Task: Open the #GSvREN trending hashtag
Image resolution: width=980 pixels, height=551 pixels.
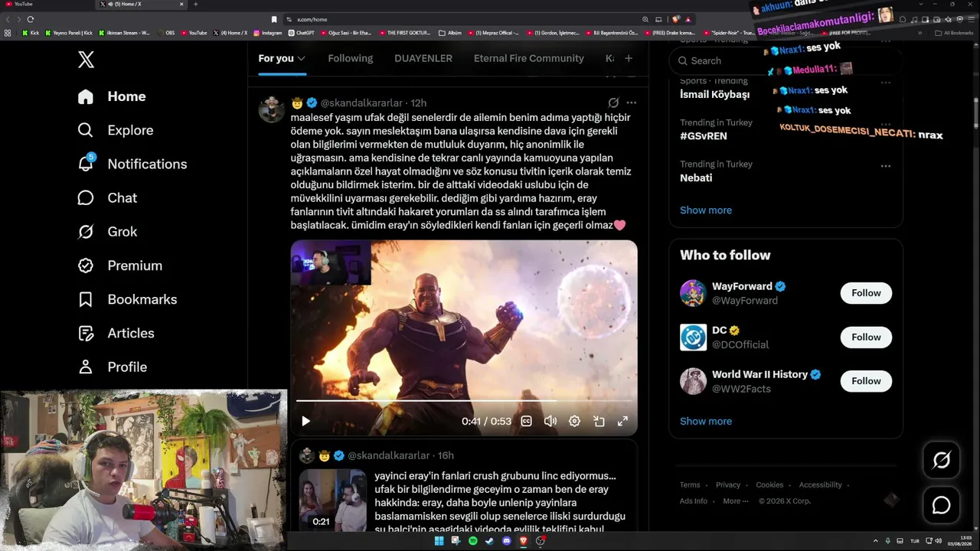Action: tap(704, 136)
